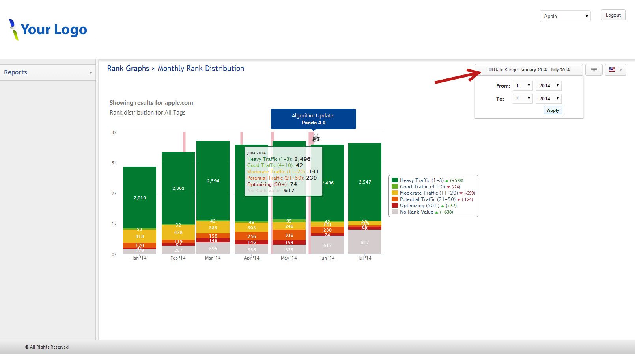Click the Your Logo image
The height and width of the screenshot is (364, 635).
click(x=48, y=30)
